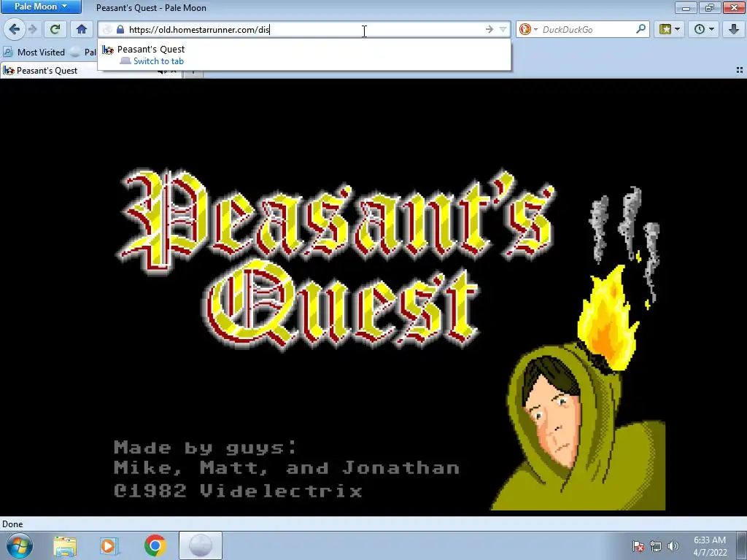This screenshot has width=747, height=560.
Task: Go back one page
Action: [x=15, y=29]
